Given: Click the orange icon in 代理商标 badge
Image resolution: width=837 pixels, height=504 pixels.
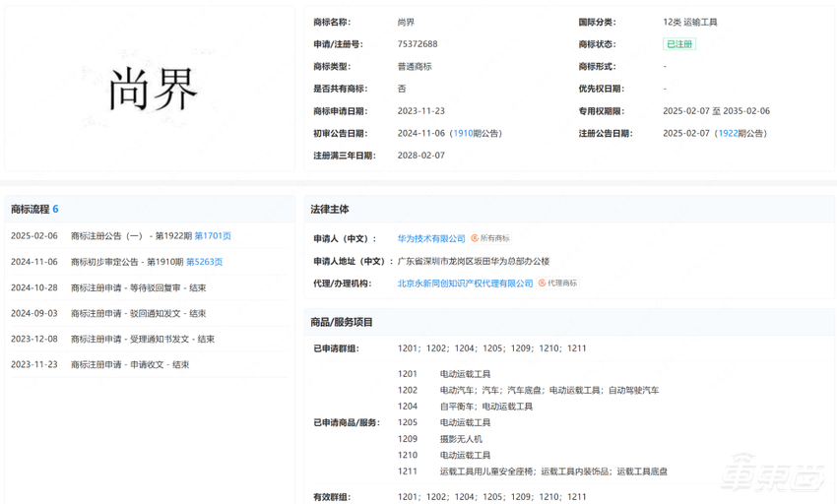Looking at the screenshot, I should tap(542, 283).
